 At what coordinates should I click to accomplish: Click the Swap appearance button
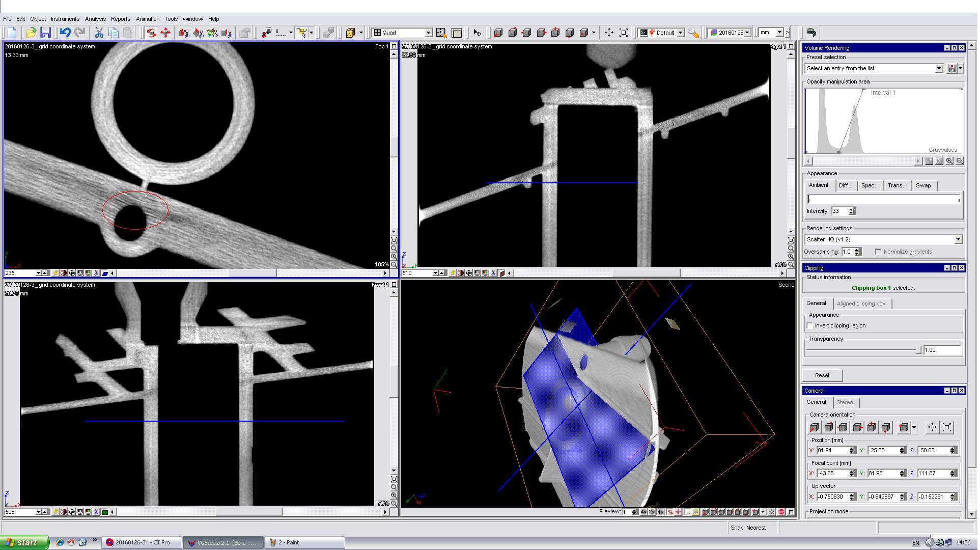coord(923,186)
